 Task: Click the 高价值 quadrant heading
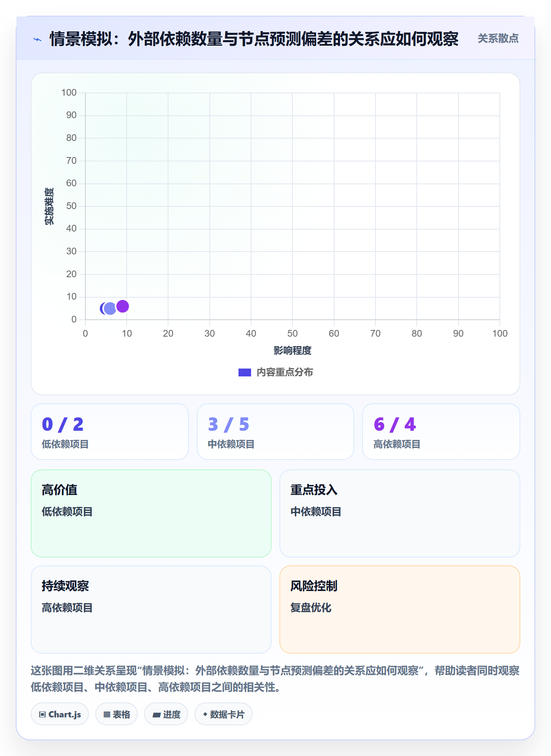pos(59,490)
